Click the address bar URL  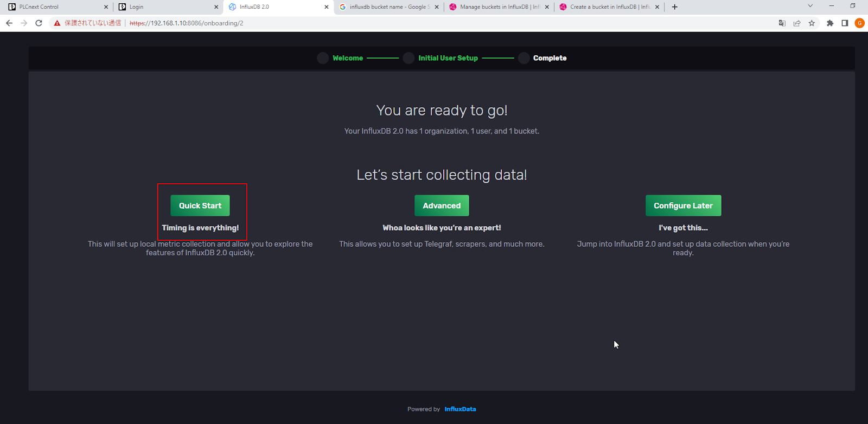pyautogui.click(x=186, y=23)
